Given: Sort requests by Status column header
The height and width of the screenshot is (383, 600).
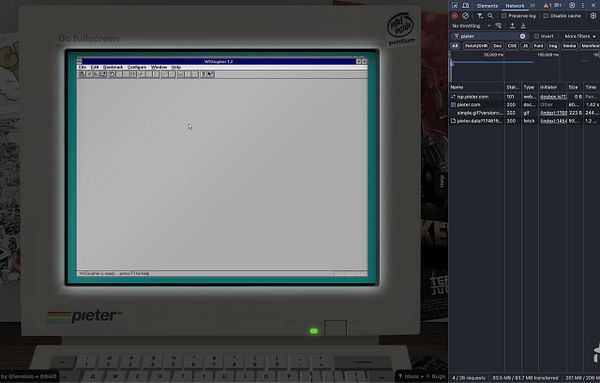Looking at the screenshot, I should click(513, 87).
